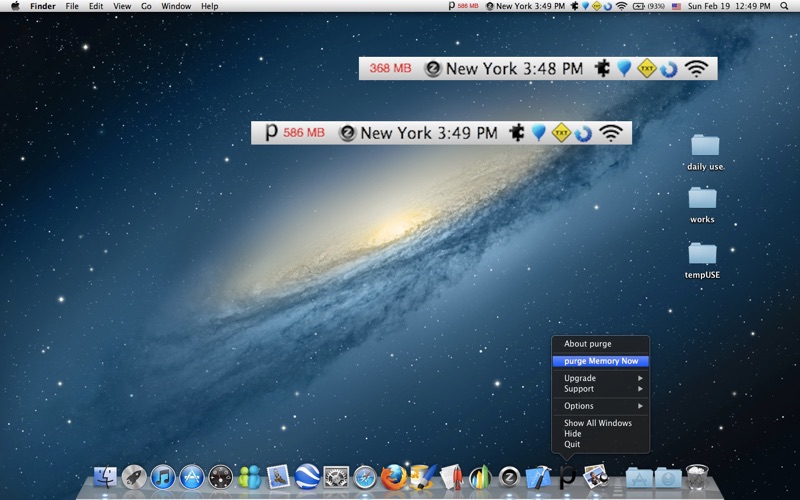Viewport: 800px width, 500px height.
Task: Open Firefox from the Dock
Action: coord(394,478)
